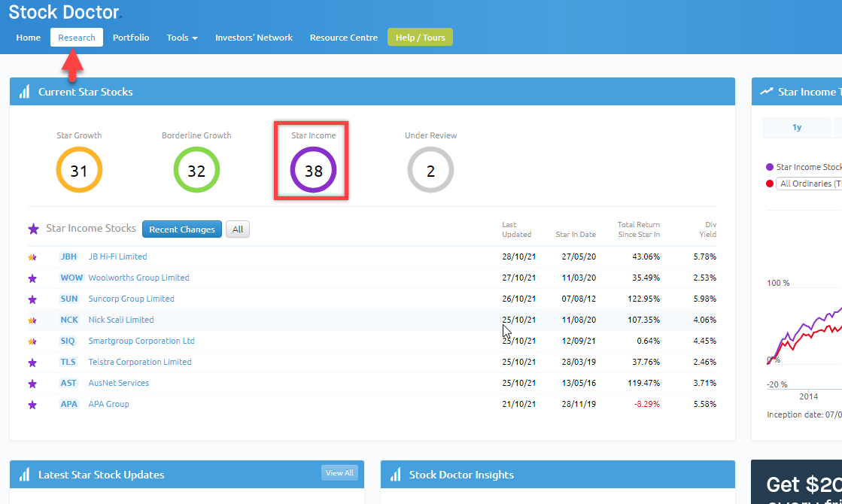This screenshot has height=504, width=842.
Task: Click the -8.29% return value for APA
Action: (647, 404)
